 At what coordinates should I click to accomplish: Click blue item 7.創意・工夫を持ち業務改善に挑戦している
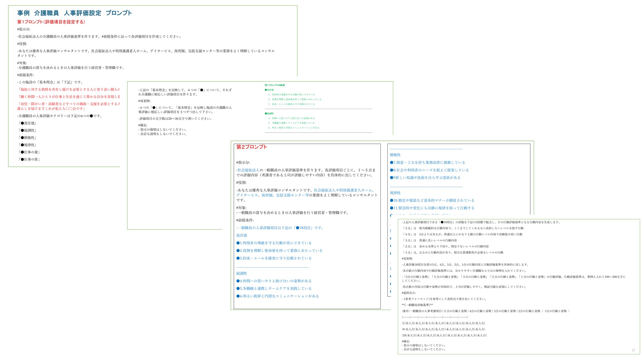[x=427, y=162]
